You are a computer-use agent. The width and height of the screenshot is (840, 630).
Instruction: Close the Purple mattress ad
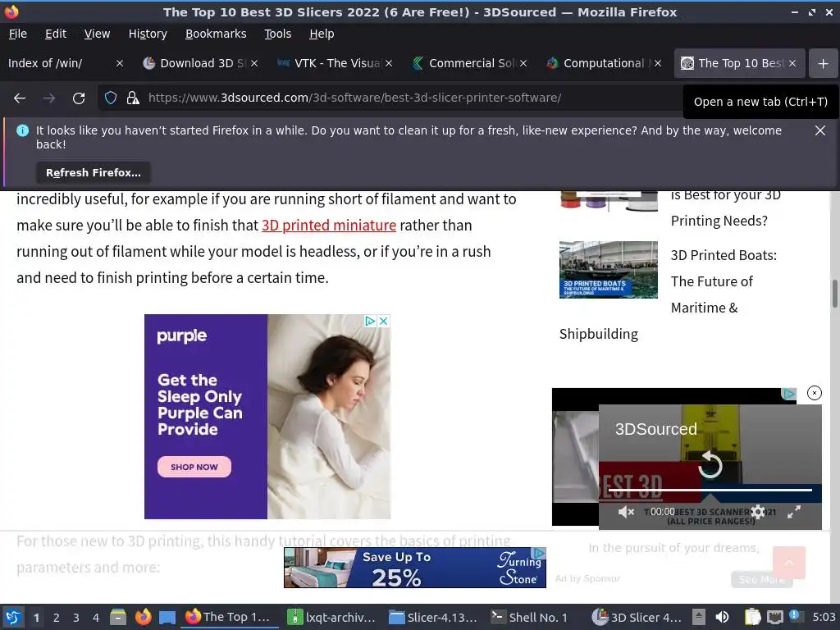384,321
